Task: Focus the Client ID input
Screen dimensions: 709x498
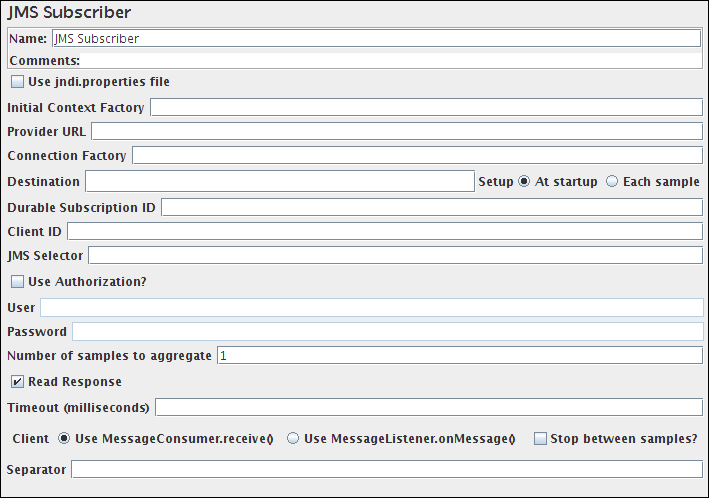Action: (x=384, y=231)
